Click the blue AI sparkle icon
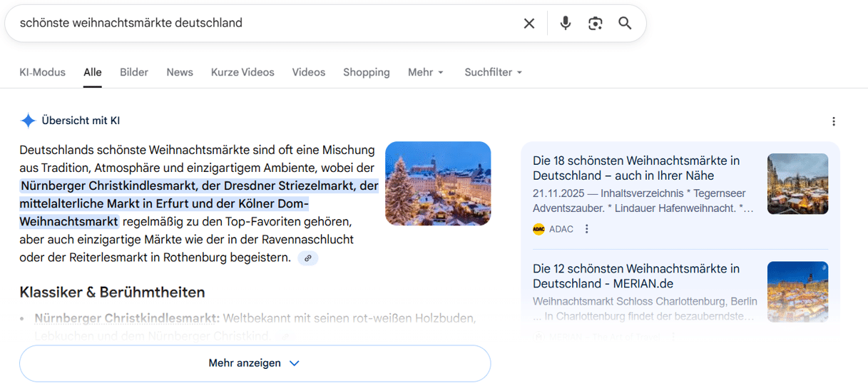The image size is (868, 391). click(x=28, y=121)
